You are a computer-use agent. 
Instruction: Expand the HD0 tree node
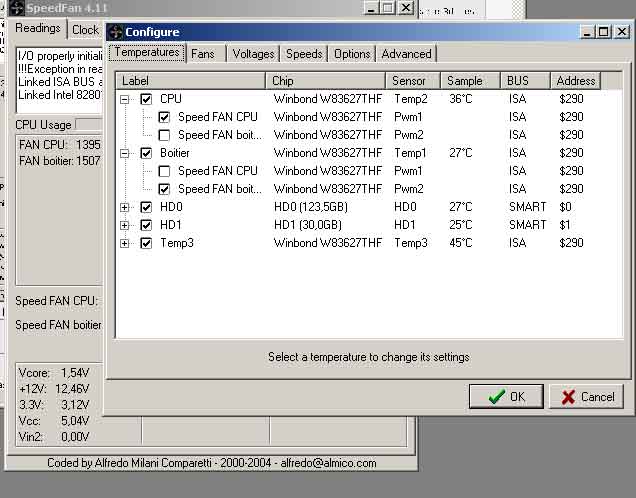pyautogui.click(x=125, y=207)
